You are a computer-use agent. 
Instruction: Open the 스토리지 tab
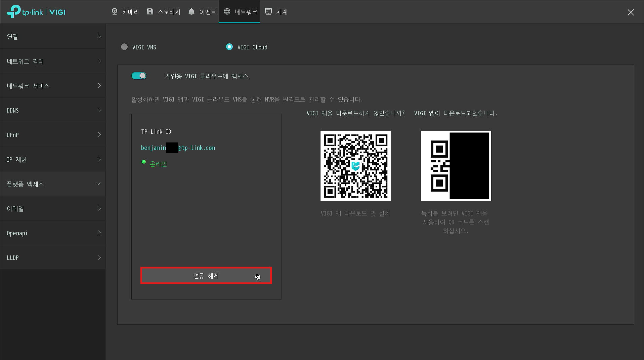click(169, 12)
